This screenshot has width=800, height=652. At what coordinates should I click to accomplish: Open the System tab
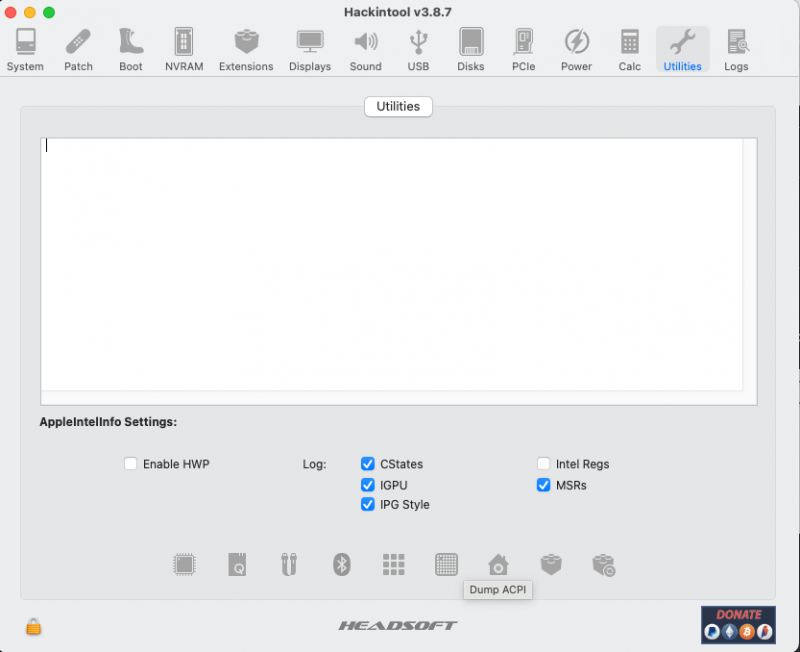25,49
